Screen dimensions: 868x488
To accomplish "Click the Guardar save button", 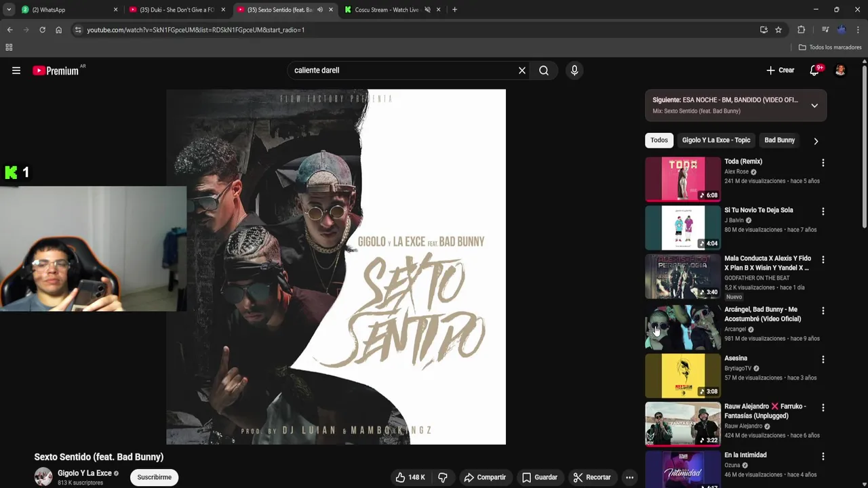I will tap(540, 477).
